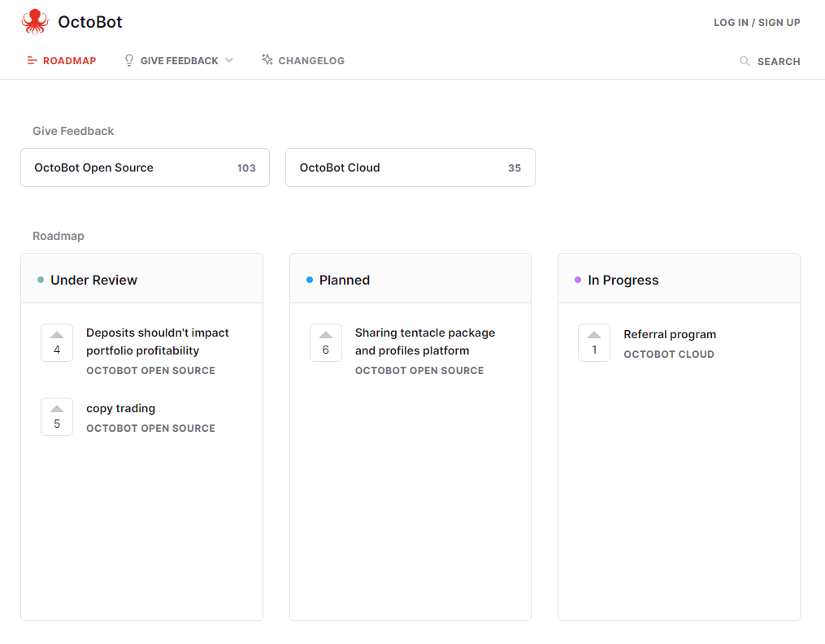This screenshot has width=825, height=644.
Task: Open the OctoBot Open Source feedback board
Action: [145, 168]
